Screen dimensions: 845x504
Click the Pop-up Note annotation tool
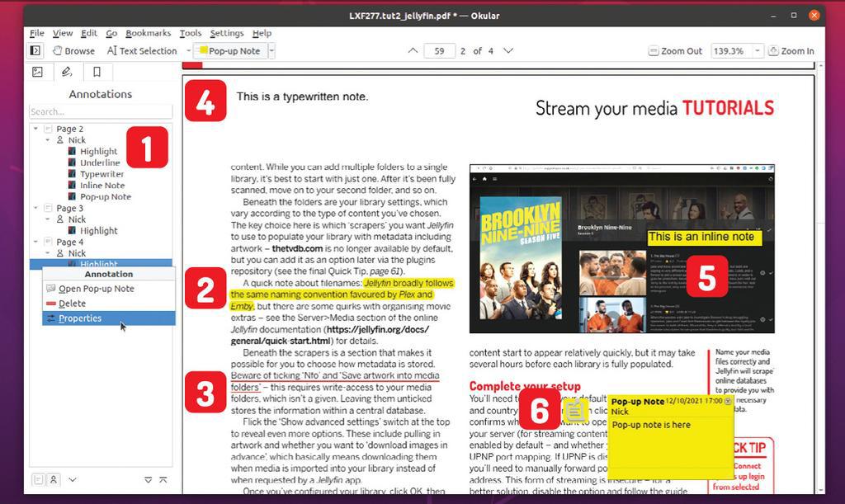pyautogui.click(x=230, y=50)
